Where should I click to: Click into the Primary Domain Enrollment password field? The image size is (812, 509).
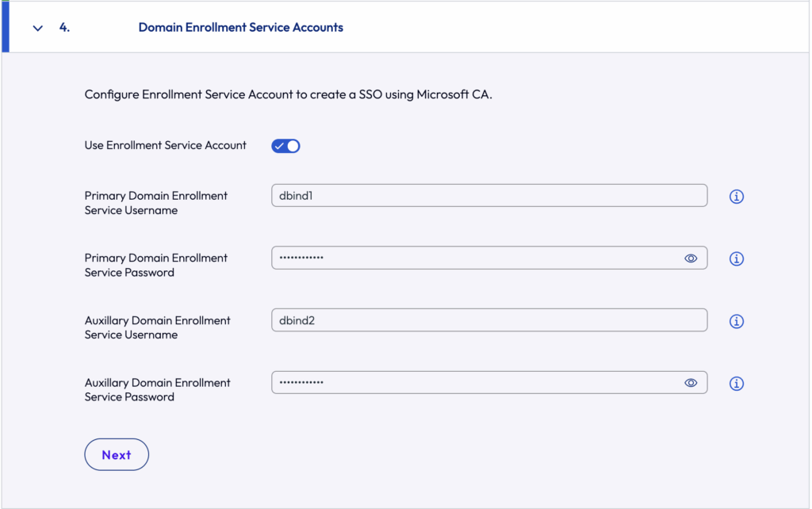[x=476, y=258]
